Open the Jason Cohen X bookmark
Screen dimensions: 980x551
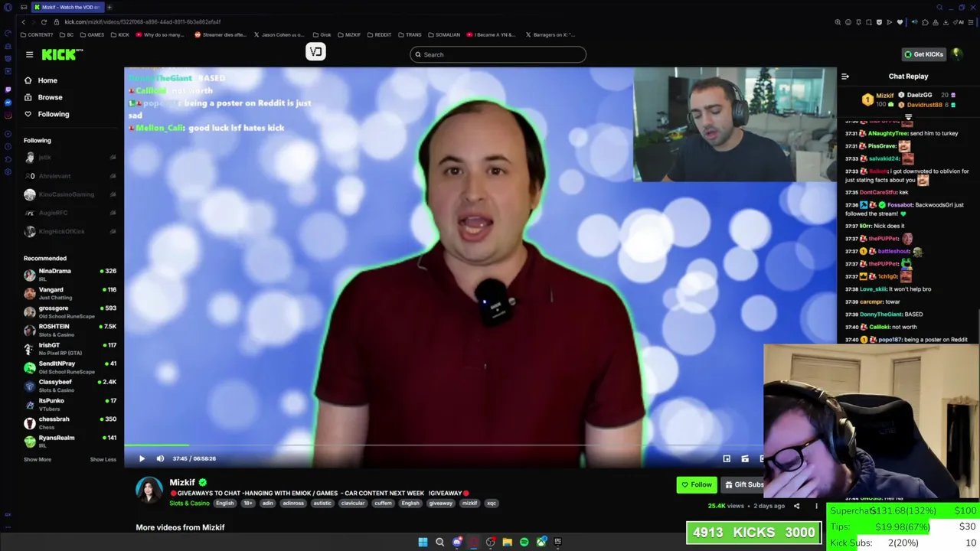click(280, 34)
